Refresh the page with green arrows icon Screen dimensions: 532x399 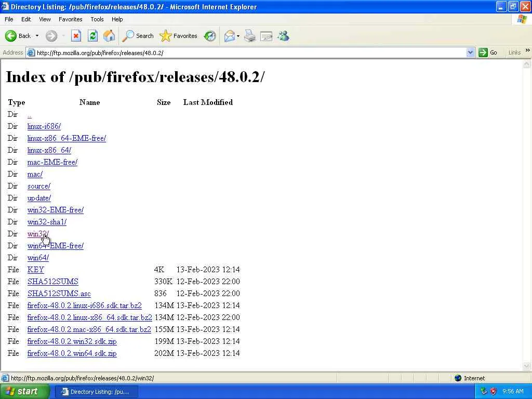(92, 36)
